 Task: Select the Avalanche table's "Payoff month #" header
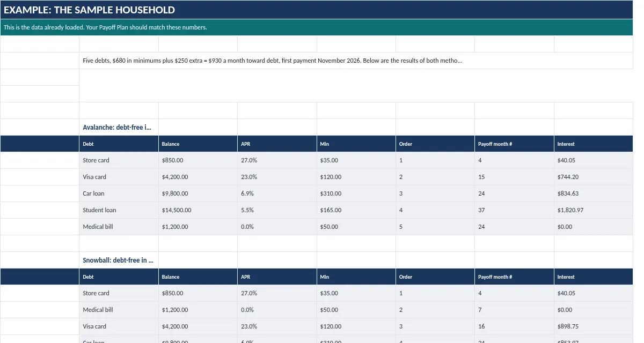[x=514, y=144]
